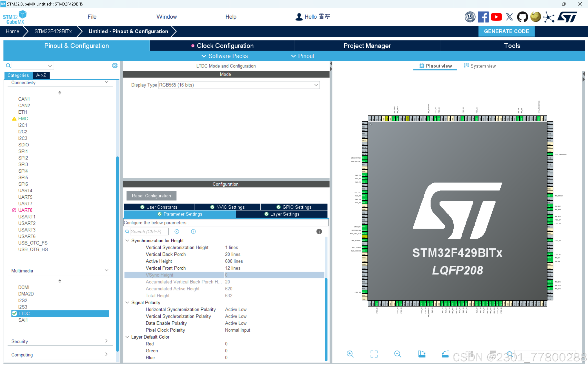Open the YouTube icon link
This screenshot has height=367, width=588.
[496, 17]
